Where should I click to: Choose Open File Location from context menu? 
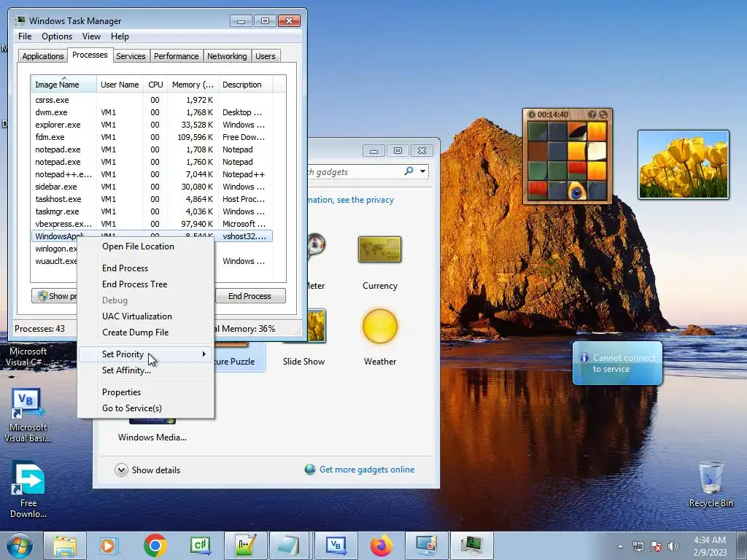click(145, 246)
